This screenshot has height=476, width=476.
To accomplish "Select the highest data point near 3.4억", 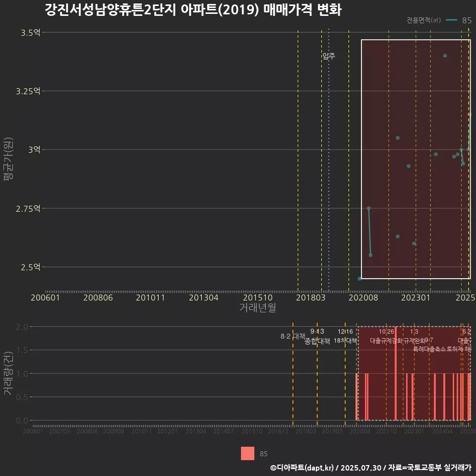I will tap(445, 56).
